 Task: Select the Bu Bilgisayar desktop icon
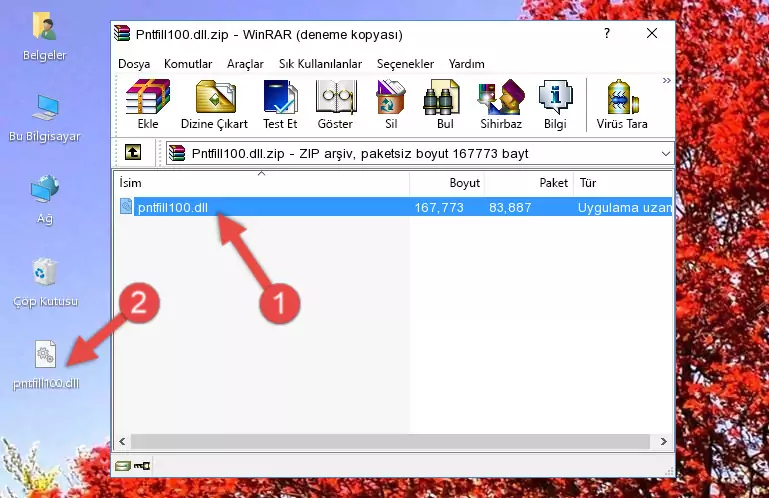coord(45,118)
